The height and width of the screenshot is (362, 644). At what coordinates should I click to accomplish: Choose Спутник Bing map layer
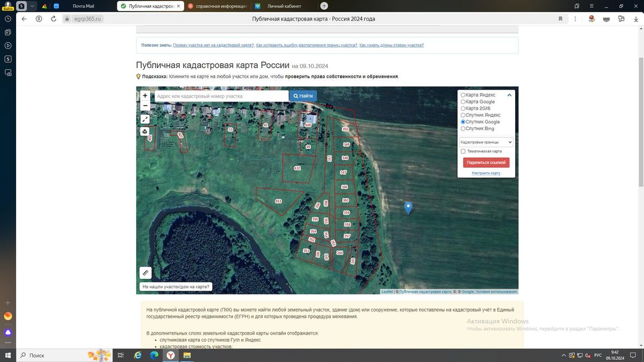(x=463, y=129)
